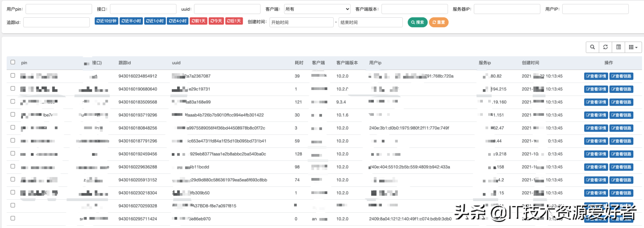
Task: Focus the 追踪id input field
Action: click(56, 22)
